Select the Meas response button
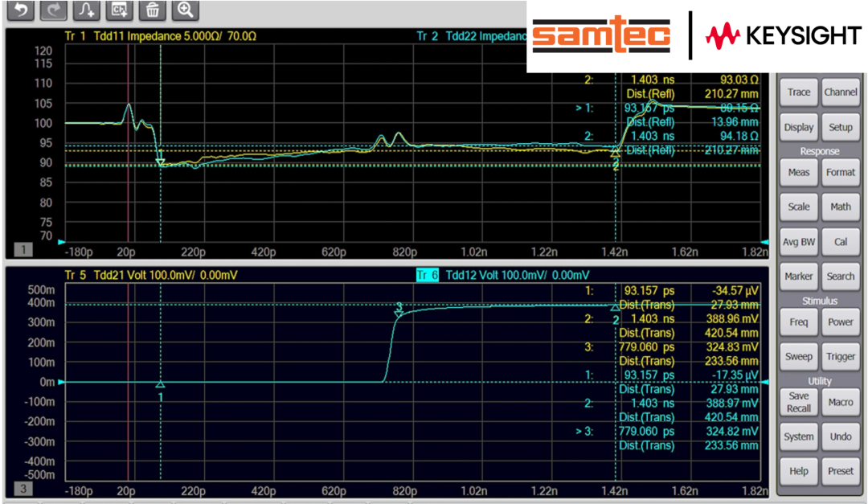 tap(799, 172)
